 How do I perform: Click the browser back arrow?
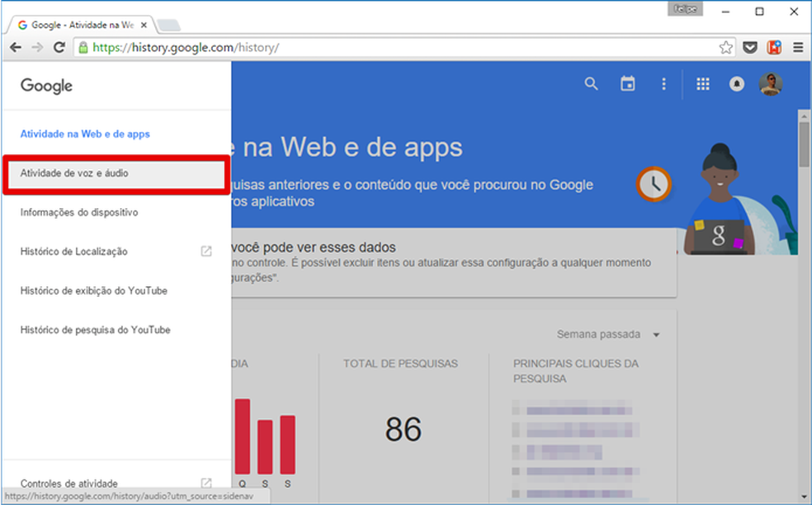[x=16, y=48]
